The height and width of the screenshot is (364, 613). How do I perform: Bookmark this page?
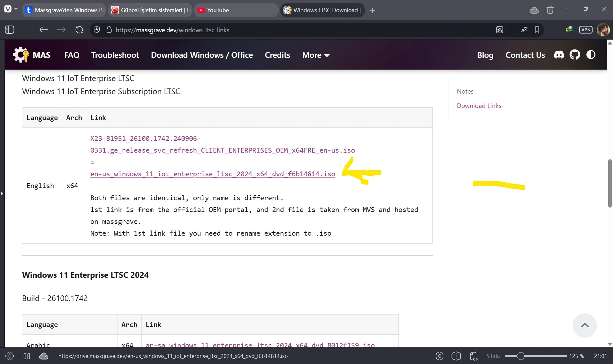pyautogui.click(x=537, y=30)
